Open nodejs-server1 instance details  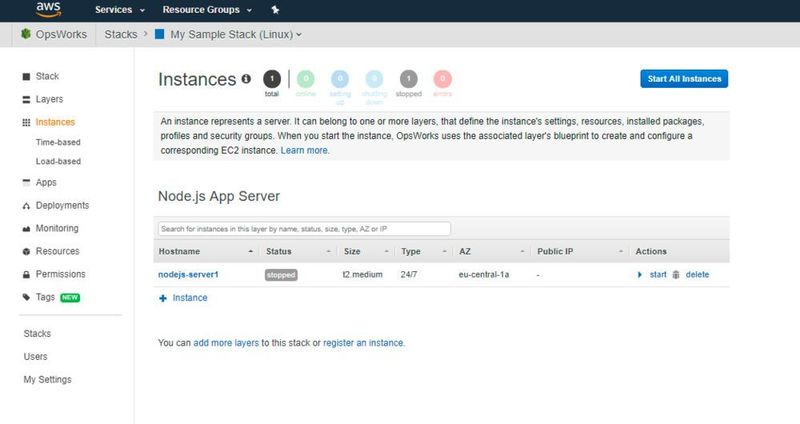coord(188,275)
